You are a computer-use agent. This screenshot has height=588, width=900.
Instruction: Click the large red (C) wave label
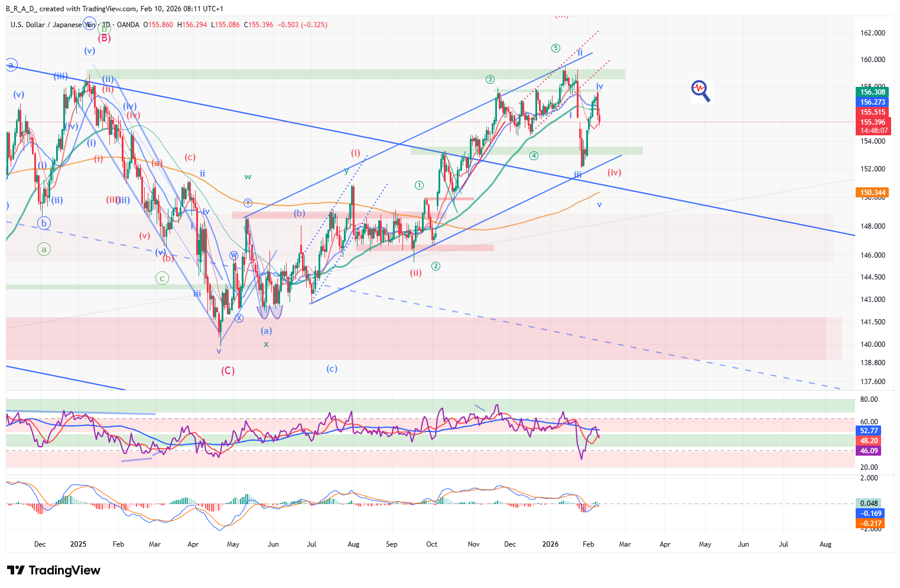coord(228,371)
